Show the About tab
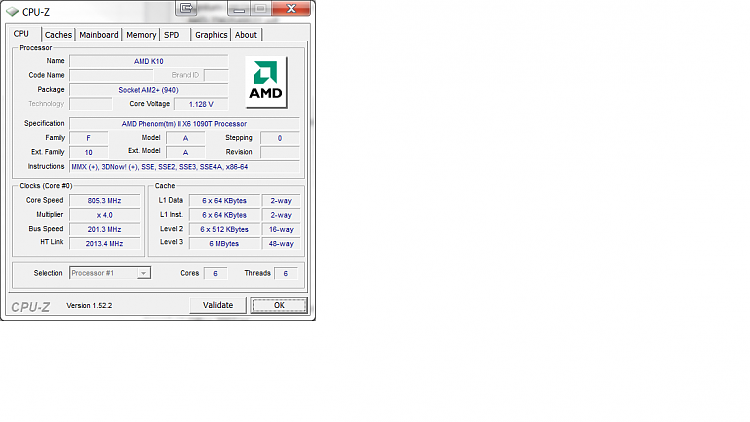The image size is (750, 422). (x=246, y=35)
